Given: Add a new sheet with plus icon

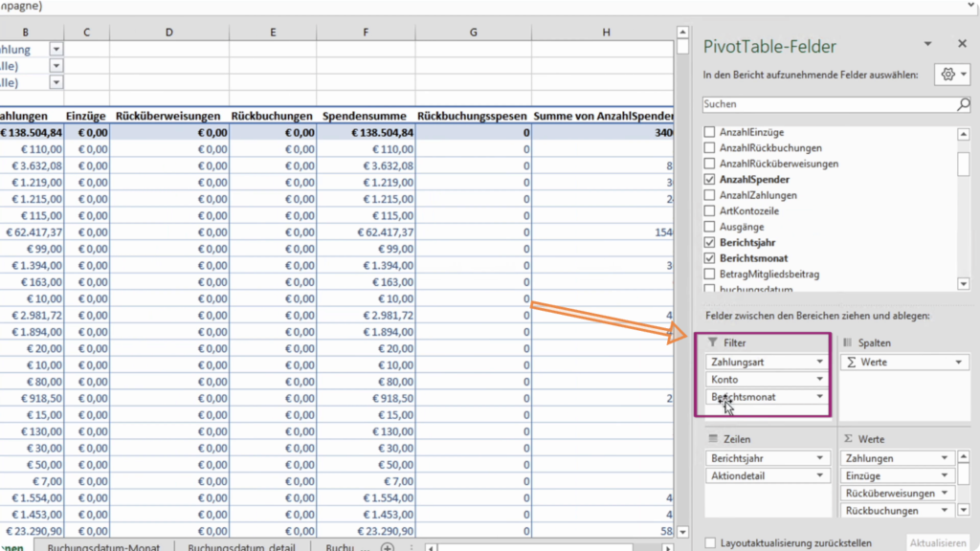Looking at the screenshot, I should point(388,547).
